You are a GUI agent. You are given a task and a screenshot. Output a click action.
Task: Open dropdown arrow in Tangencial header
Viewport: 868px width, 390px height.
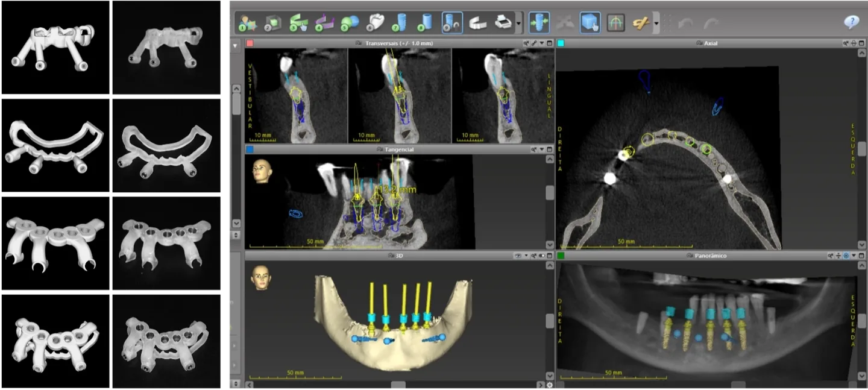[x=542, y=149]
